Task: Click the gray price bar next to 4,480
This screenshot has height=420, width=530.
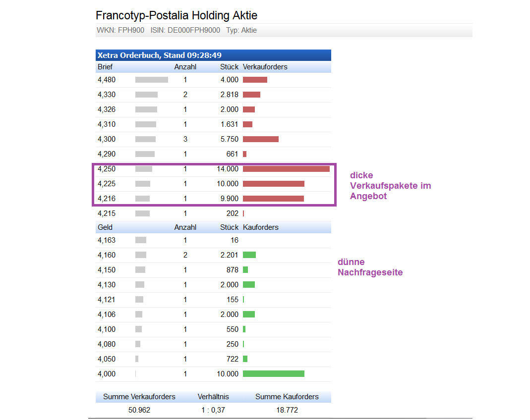Action: (152, 80)
